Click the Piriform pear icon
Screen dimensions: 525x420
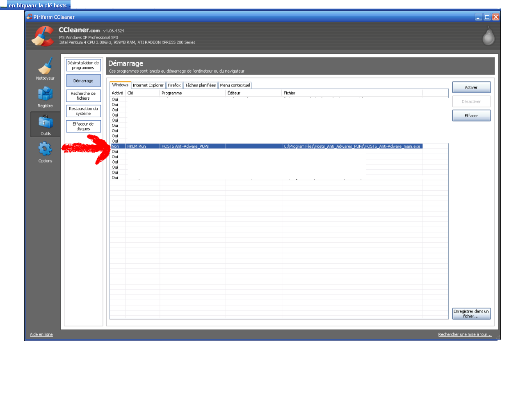(488, 36)
